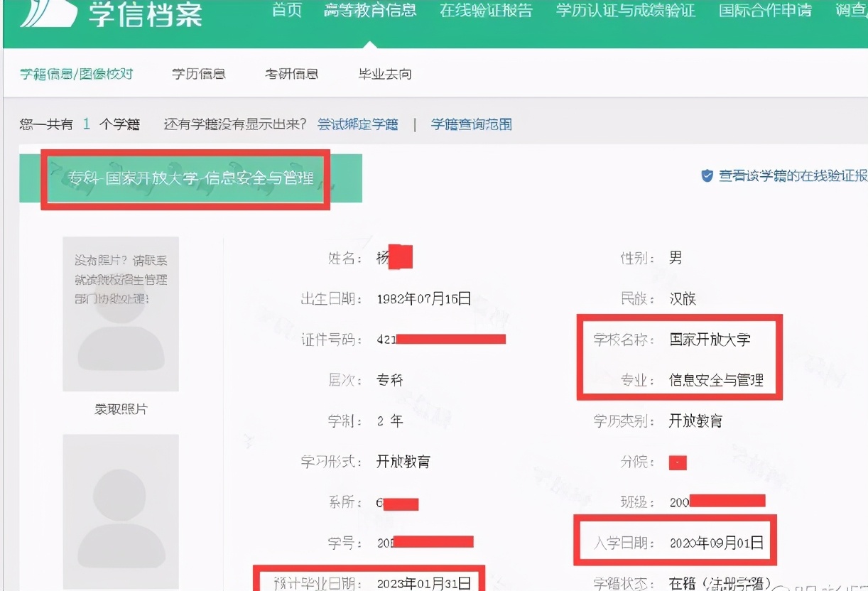Click the 录取照片 placeholder image
The image size is (868, 591).
(121, 314)
